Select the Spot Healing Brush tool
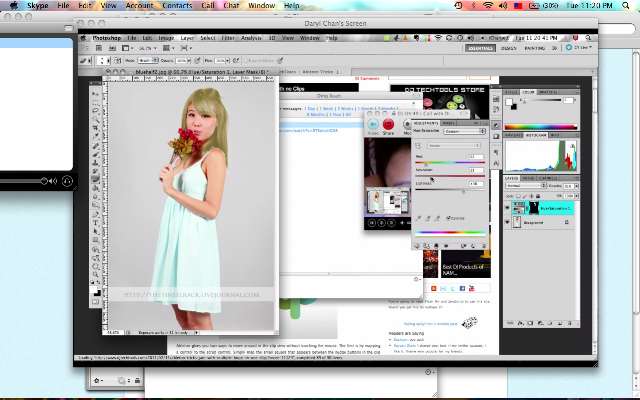The width and height of the screenshot is (640, 400). 96,146
